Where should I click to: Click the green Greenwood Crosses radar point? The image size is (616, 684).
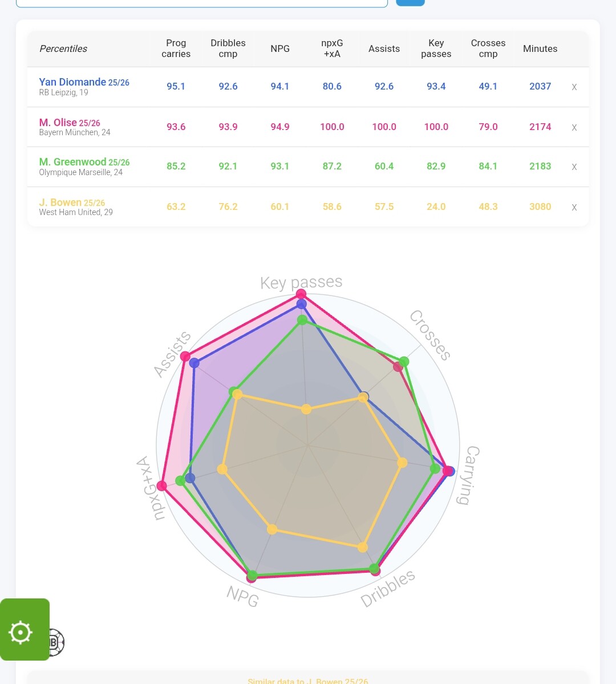coord(404,362)
